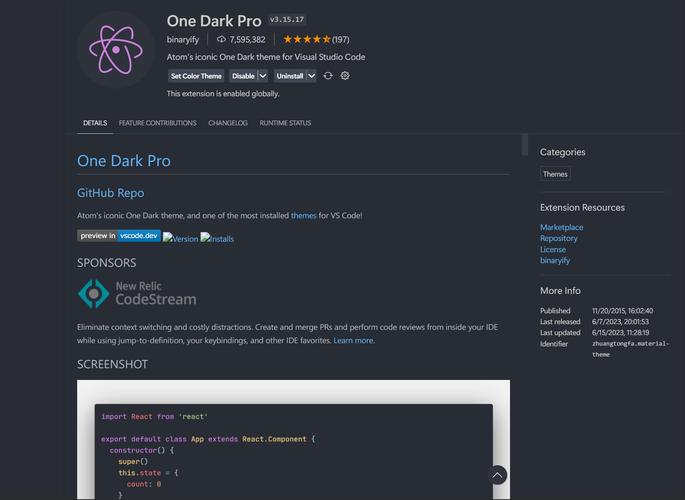The width and height of the screenshot is (685, 500).
Task: Open the GitHub Repo link
Action: tap(110, 193)
